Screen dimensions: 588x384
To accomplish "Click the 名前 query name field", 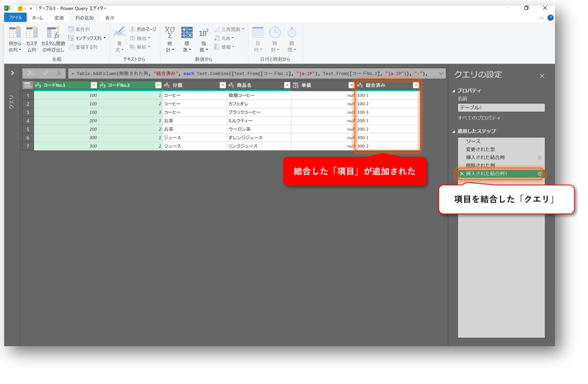I will tap(501, 107).
